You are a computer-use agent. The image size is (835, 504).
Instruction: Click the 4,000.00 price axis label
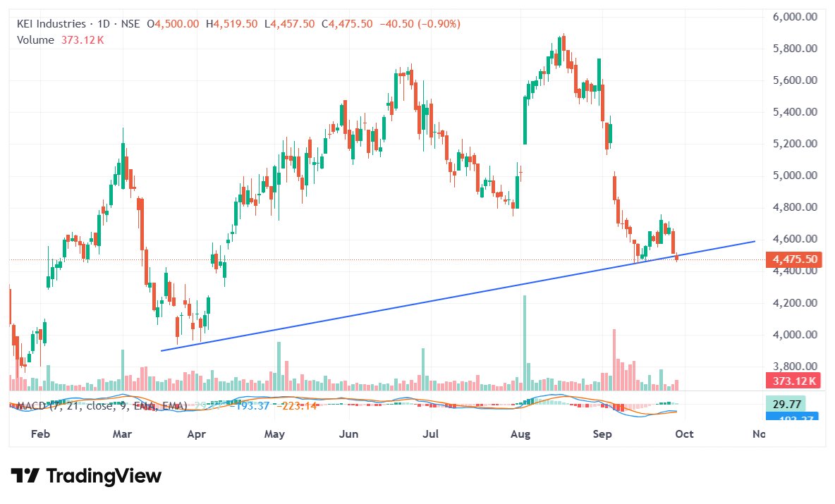(x=795, y=335)
